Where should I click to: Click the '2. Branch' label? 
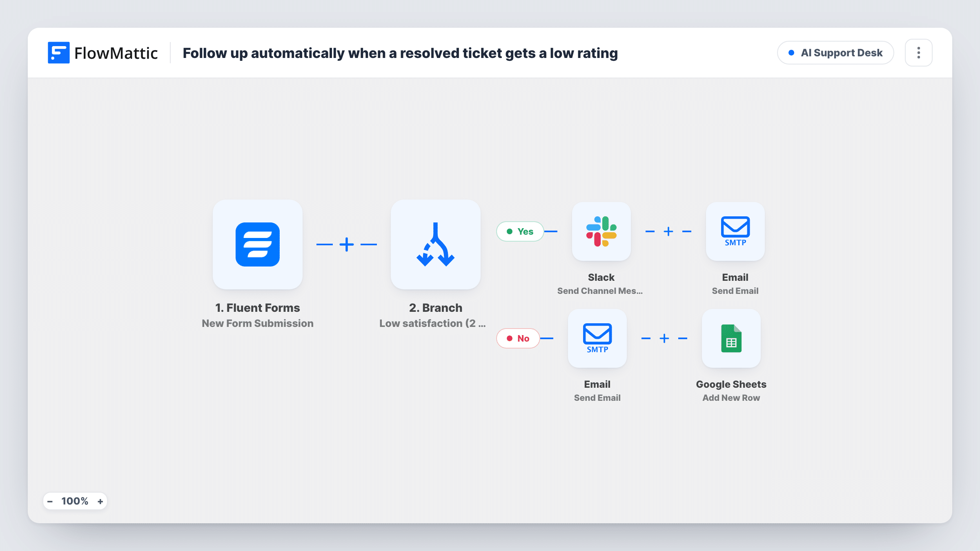tap(436, 308)
